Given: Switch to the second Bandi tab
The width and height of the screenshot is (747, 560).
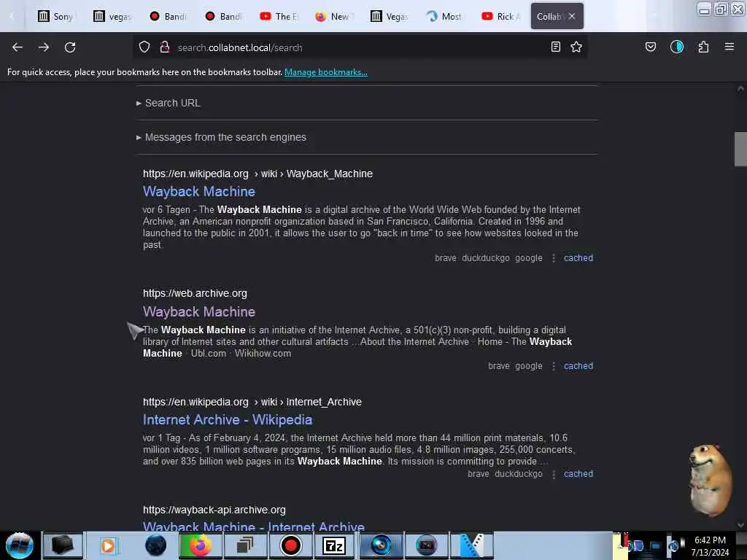Looking at the screenshot, I should pyautogui.click(x=223, y=16).
